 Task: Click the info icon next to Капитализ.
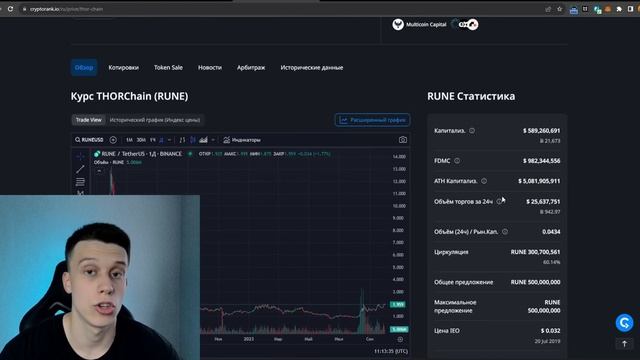472,131
